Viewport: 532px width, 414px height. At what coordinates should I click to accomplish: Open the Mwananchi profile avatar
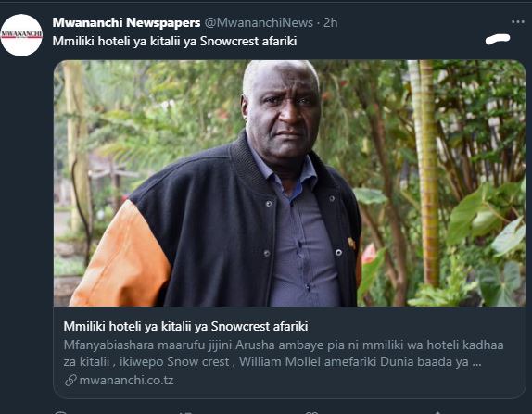coord(21,35)
